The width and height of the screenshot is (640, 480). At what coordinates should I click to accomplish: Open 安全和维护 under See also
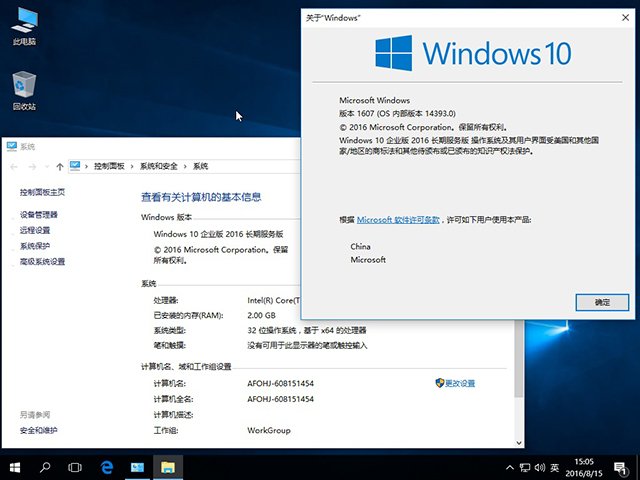39,430
